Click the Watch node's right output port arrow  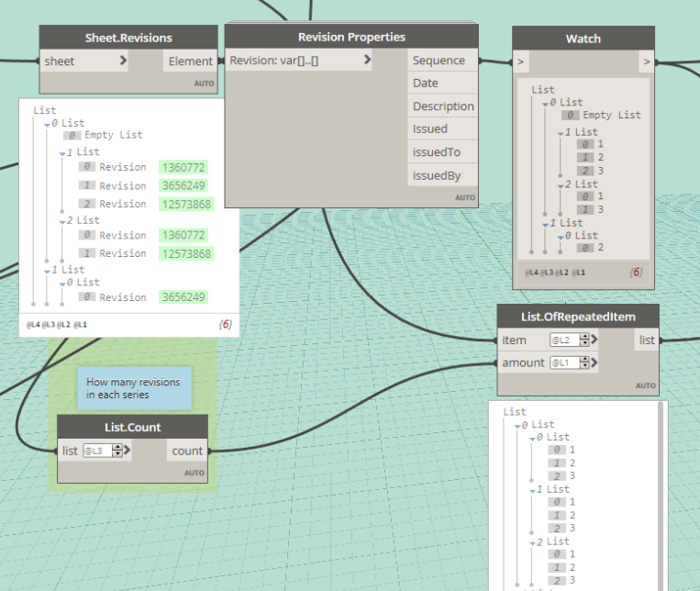pos(646,62)
